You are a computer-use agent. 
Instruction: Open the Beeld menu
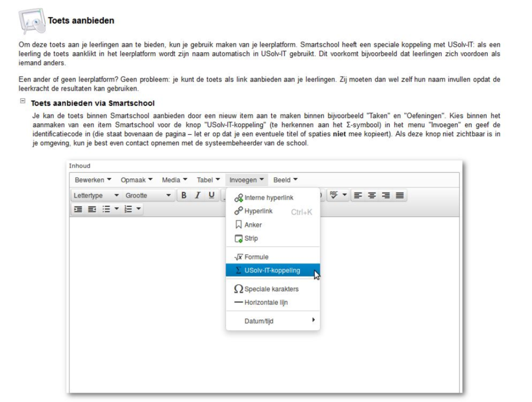click(285, 180)
